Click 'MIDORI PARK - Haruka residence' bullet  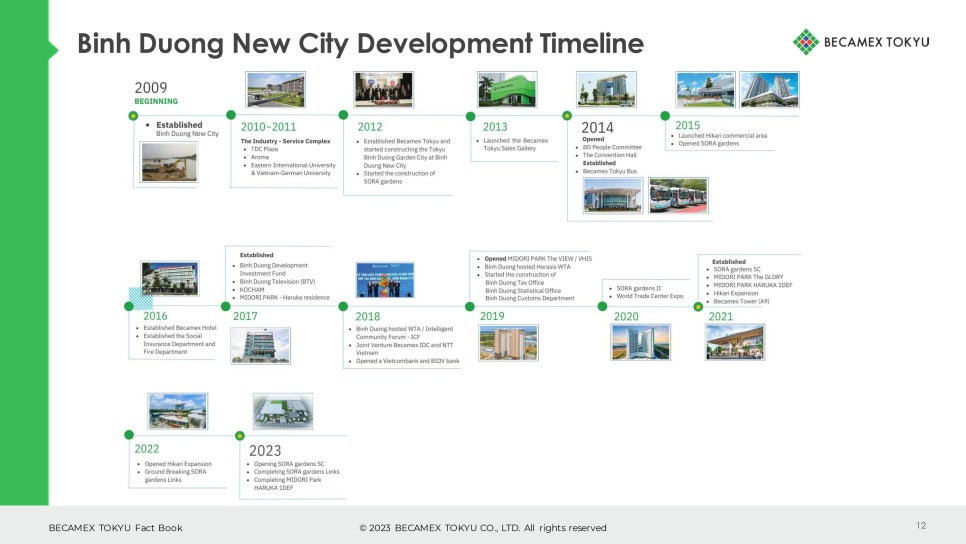[285, 298]
